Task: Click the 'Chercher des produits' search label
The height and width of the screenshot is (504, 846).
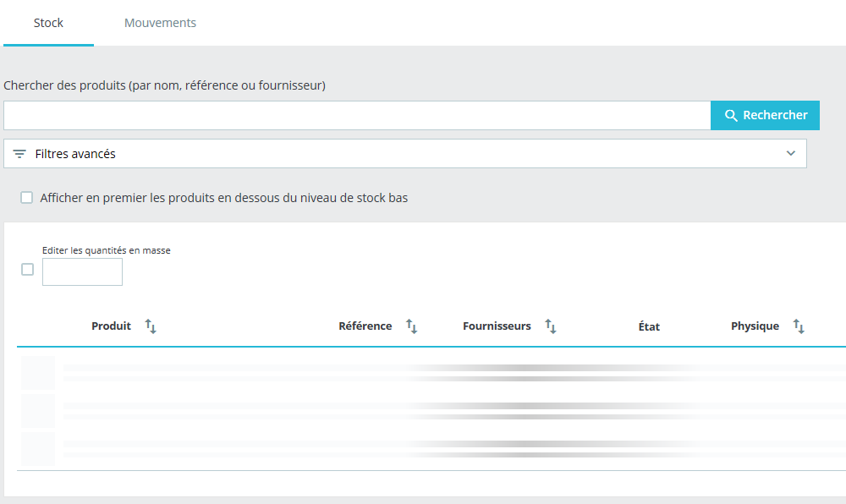Action: point(165,85)
